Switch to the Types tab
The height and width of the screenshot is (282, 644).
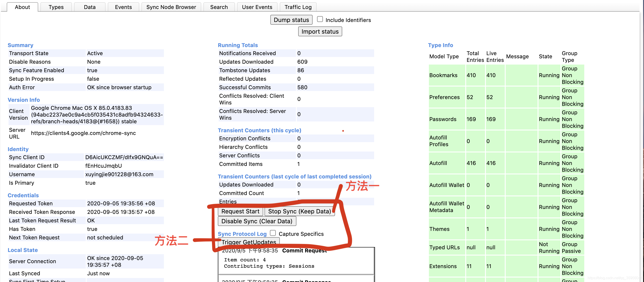tap(56, 7)
